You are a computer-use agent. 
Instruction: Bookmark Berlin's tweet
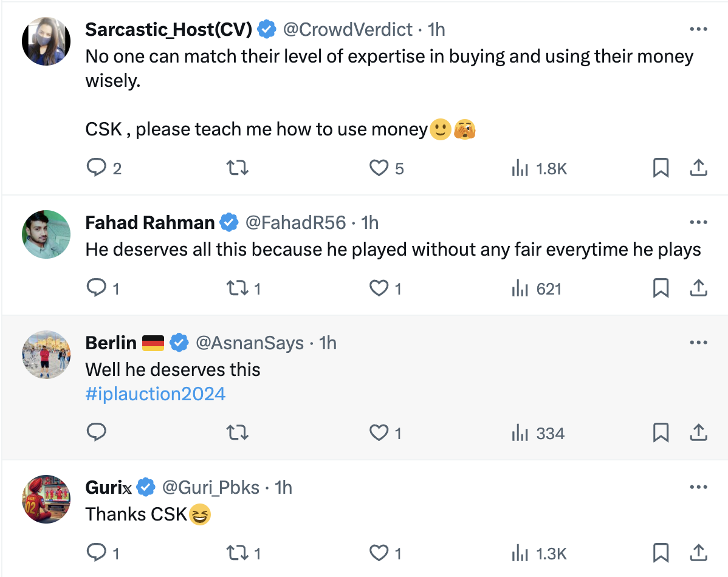pyautogui.click(x=661, y=433)
